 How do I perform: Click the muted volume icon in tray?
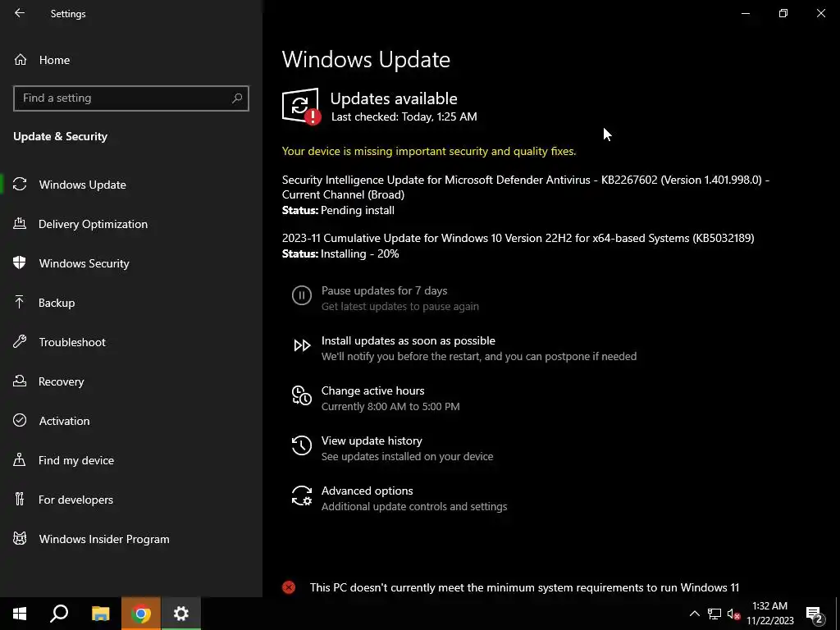[x=734, y=614]
